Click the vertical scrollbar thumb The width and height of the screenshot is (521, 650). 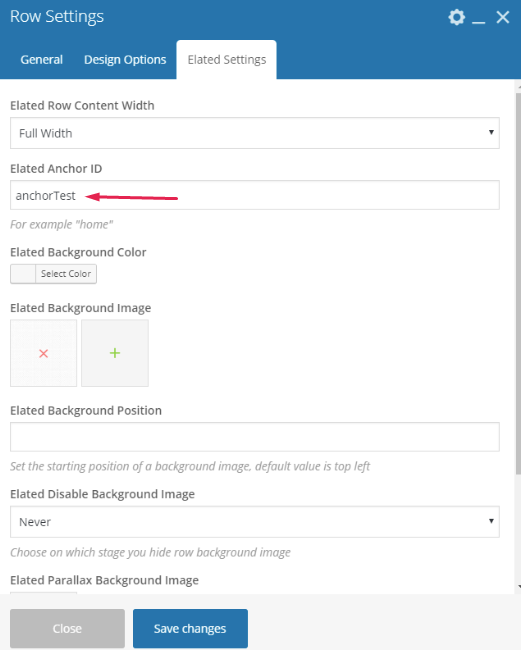coord(519,284)
